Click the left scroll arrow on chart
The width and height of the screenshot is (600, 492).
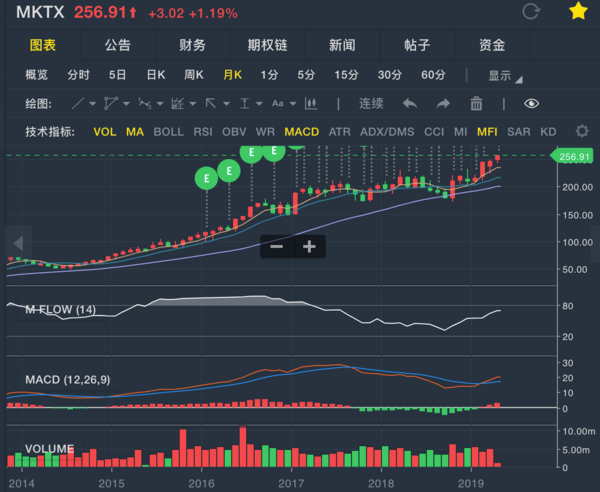point(18,243)
